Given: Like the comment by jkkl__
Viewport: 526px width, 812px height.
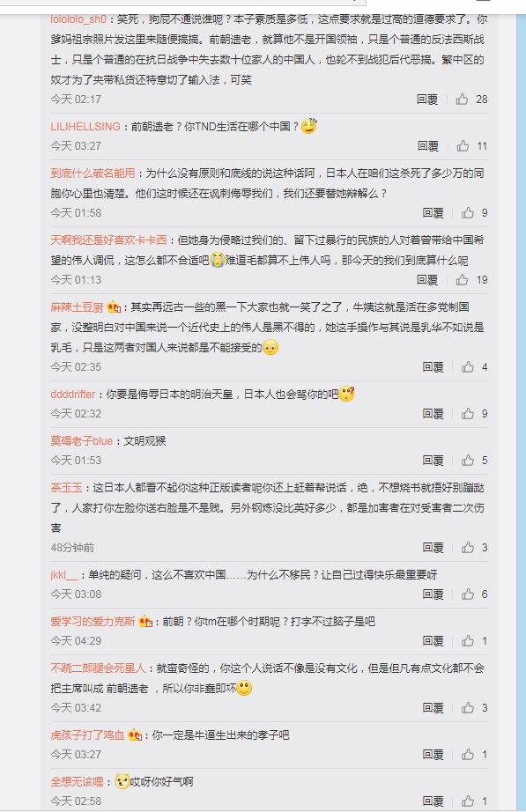Looking at the screenshot, I should point(468,594).
